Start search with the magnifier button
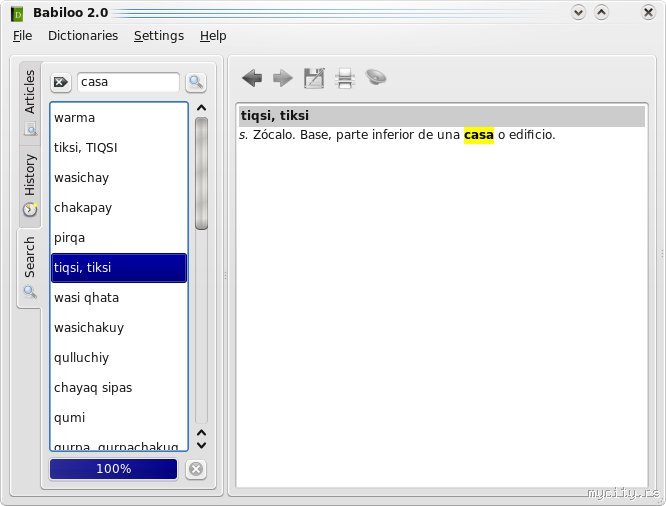This screenshot has height=506, width=666. point(196,82)
